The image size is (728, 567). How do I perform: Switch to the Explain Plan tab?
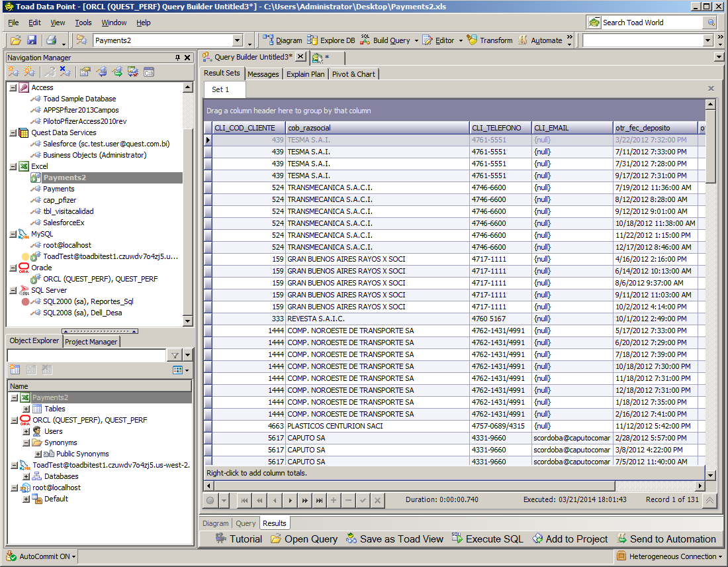point(305,74)
